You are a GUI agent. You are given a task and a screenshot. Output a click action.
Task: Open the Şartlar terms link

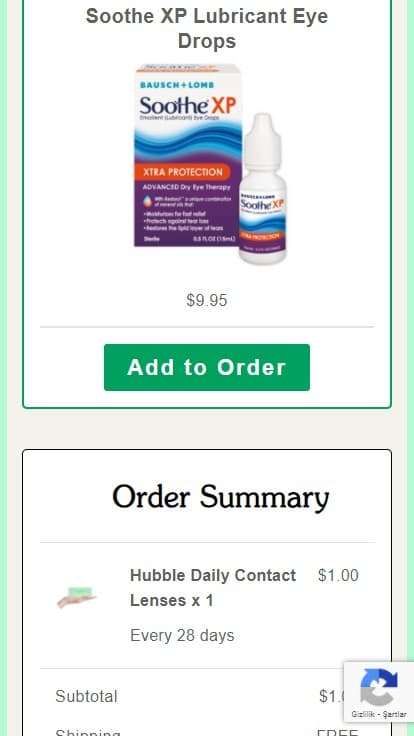click(x=394, y=714)
